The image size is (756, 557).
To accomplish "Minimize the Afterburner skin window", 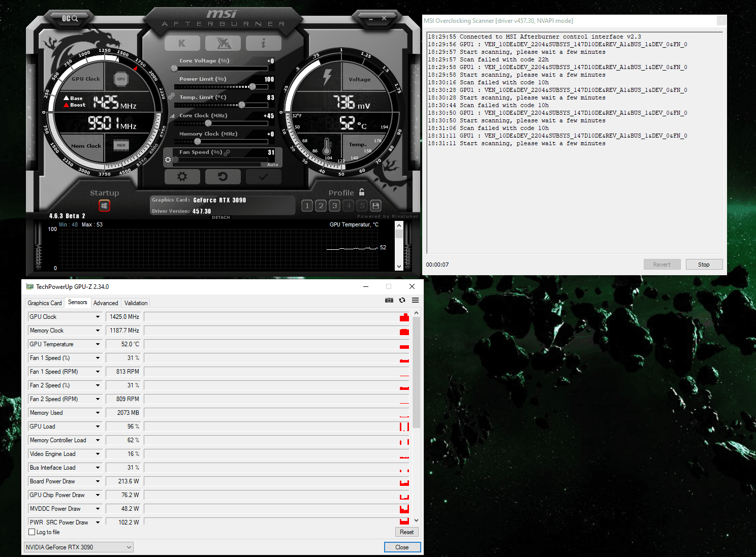I will point(371,18).
